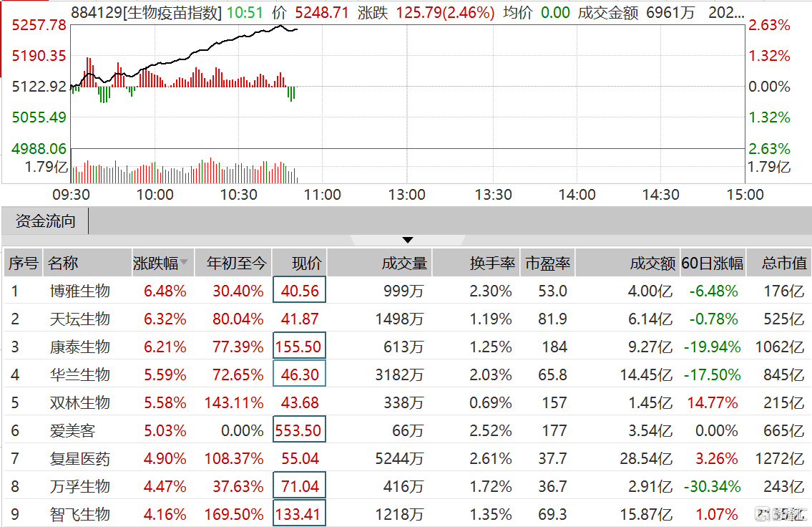Viewport: 812px width, 527px height.
Task: Click the 143.11% year-to-date value
Action: pos(234,403)
